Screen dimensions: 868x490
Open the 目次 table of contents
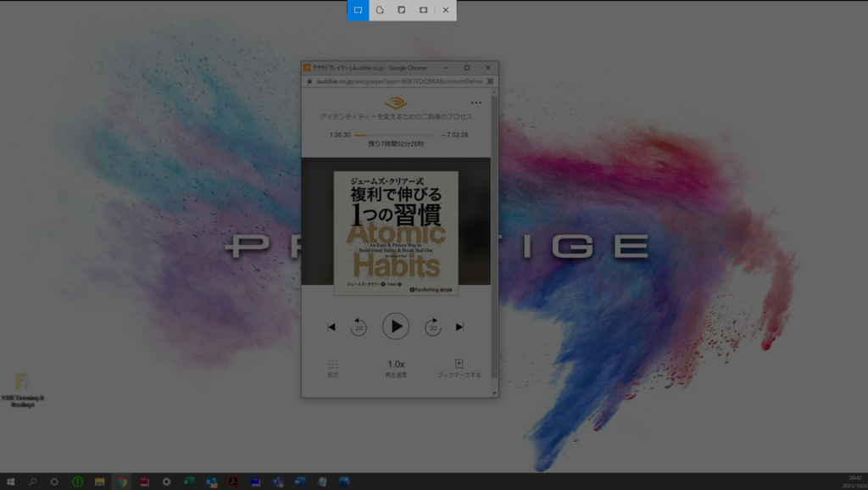(332, 369)
